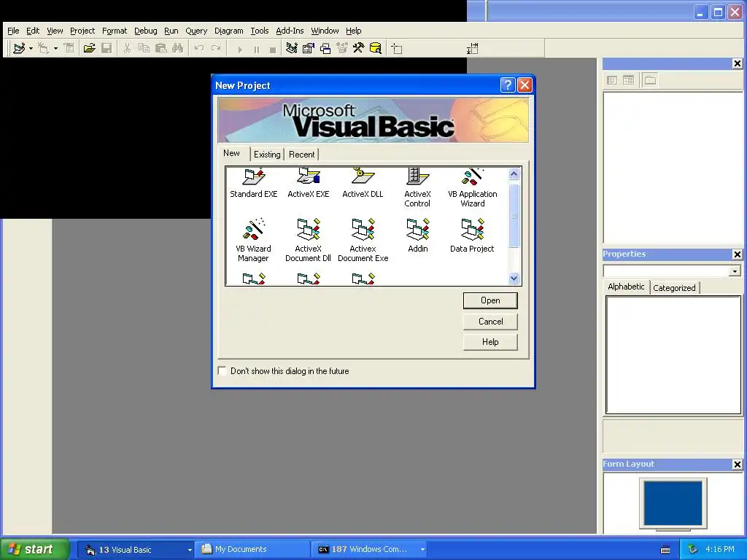
Task: Click the Break pause button
Action: click(x=256, y=49)
